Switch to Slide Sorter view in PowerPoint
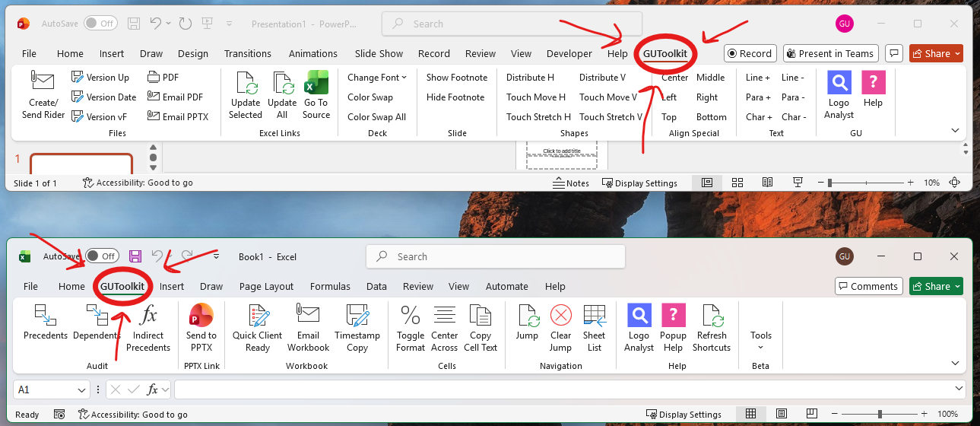This screenshot has width=980, height=426. [x=737, y=183]
